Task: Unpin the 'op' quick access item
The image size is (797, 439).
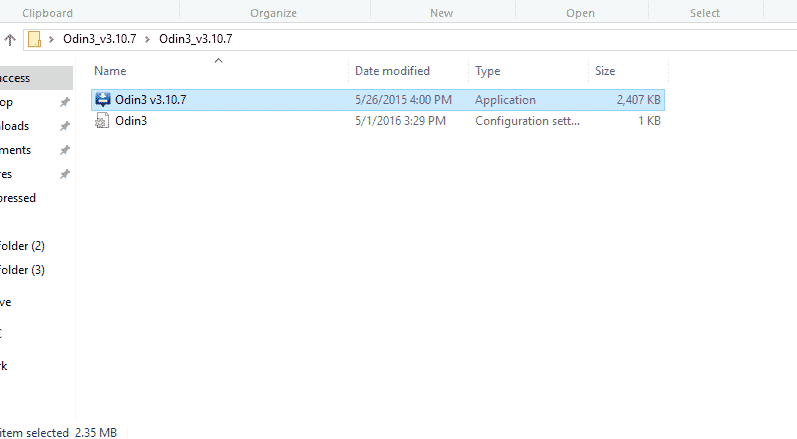Action: (x=65, y=102)
